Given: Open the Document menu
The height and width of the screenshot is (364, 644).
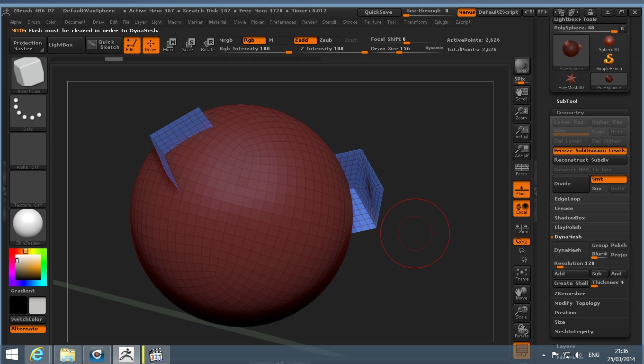Looking at the screenshot, I should [75, 22].
